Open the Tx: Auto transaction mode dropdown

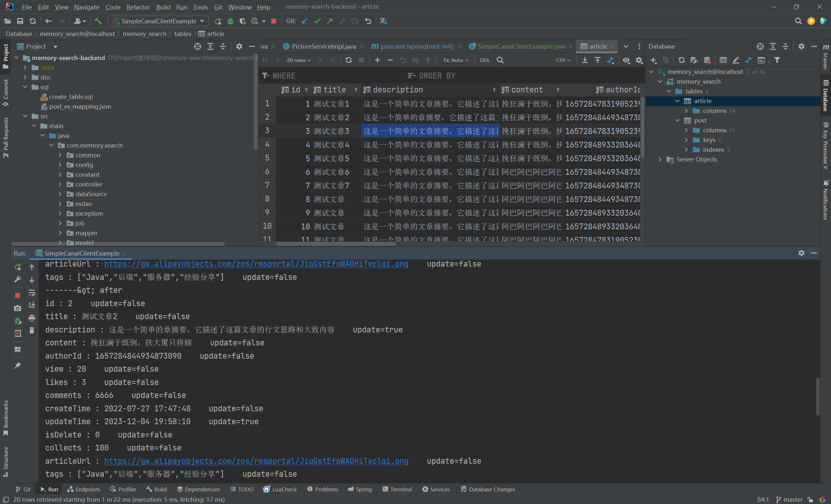[x=456, y=60]
